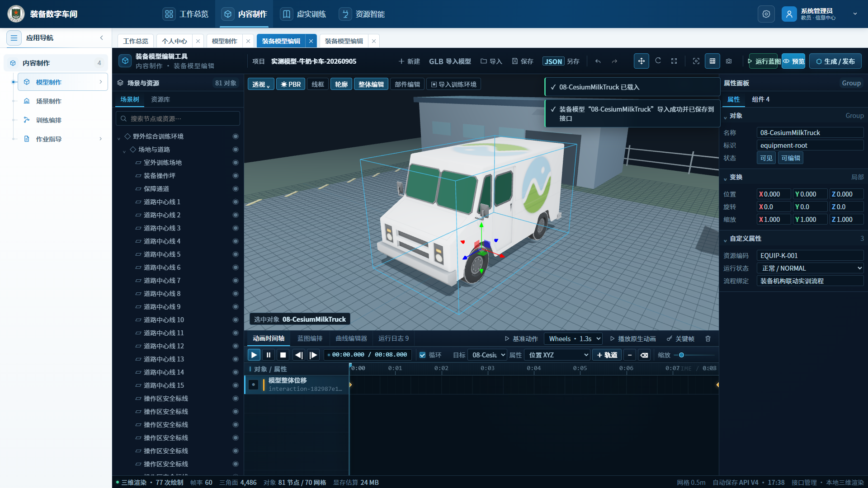Click the + 轨道 add track button

pos(607,355)
